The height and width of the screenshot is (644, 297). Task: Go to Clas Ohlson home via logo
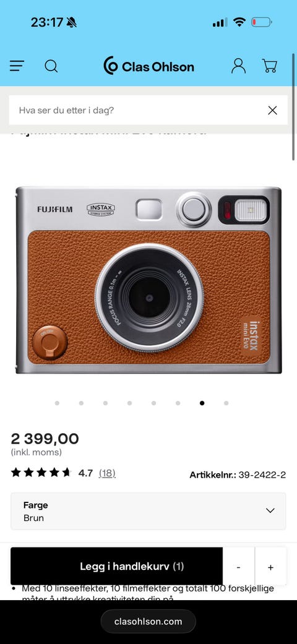tap(148, 66)
